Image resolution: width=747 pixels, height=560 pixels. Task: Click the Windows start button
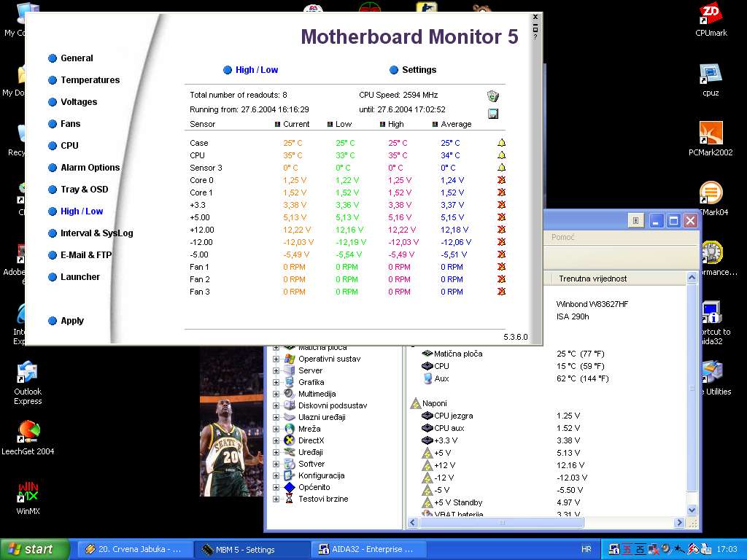(34, 550)
